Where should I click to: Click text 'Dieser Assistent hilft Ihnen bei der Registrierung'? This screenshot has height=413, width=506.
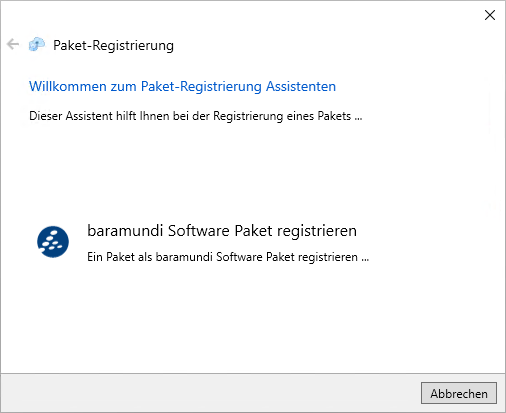(x=156, y=116)
